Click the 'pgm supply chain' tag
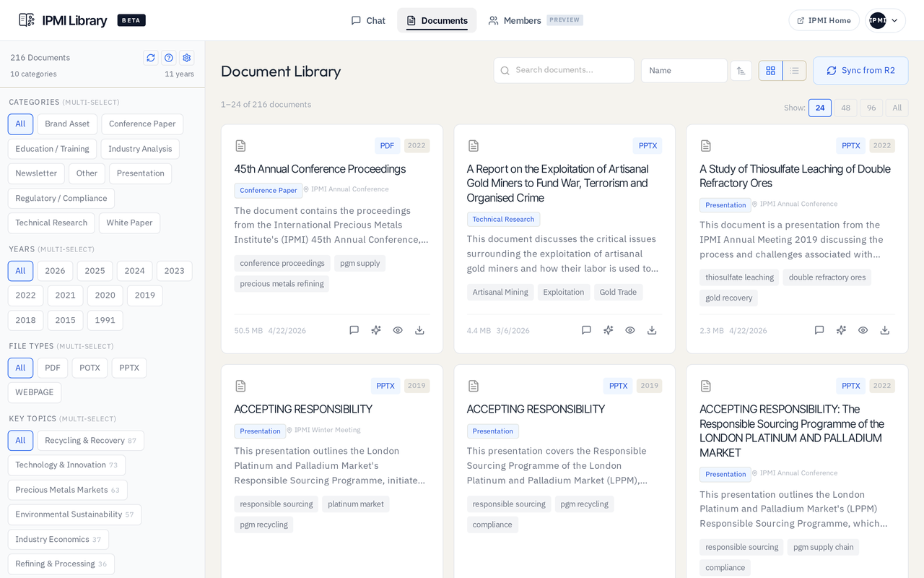Image resolution: width=924 pixels, height=578 pixels. [x=823, y=547]
